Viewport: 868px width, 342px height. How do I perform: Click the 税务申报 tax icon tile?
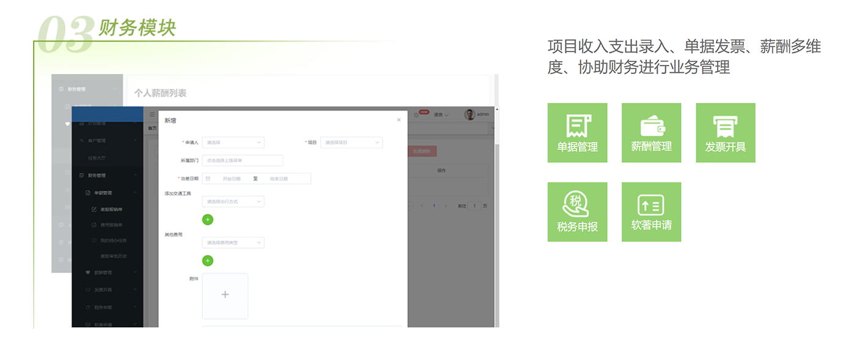point(577,212)
